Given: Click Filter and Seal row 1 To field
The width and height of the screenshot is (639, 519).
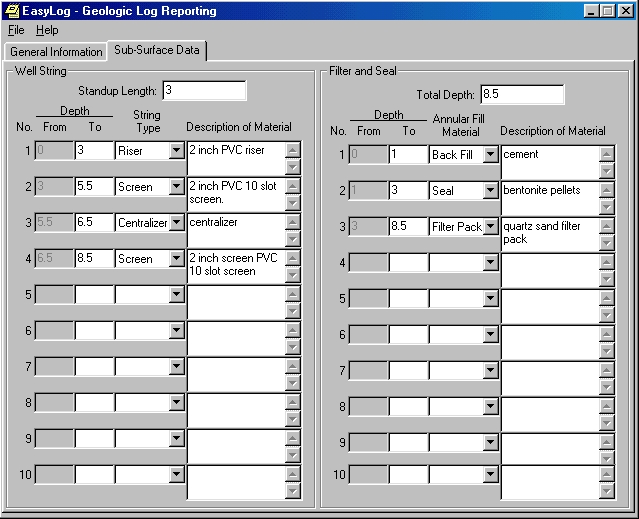Looking at the screenshot, I should point(409,154).
